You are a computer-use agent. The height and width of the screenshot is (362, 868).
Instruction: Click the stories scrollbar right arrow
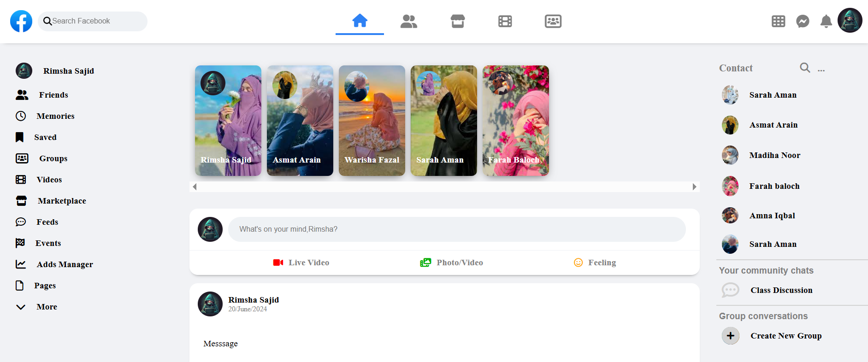tap(695, 187)
